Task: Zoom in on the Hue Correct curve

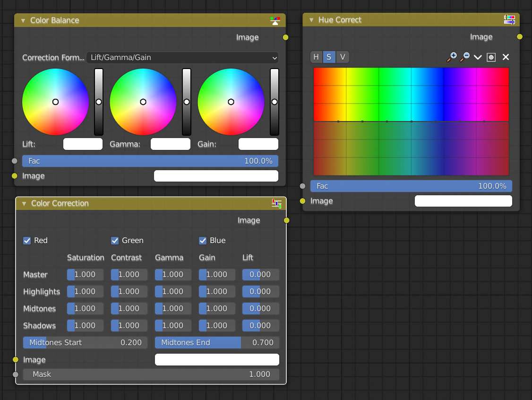Action: [x=452, y=57]
